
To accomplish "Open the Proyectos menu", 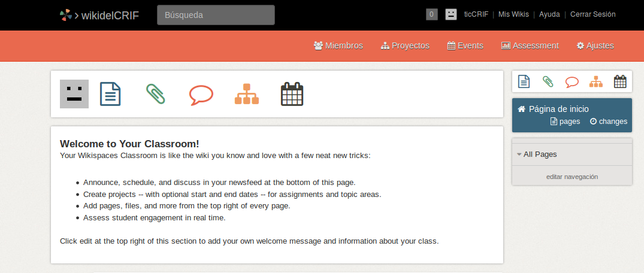I will pyautogui.click(x=405, y=45).
